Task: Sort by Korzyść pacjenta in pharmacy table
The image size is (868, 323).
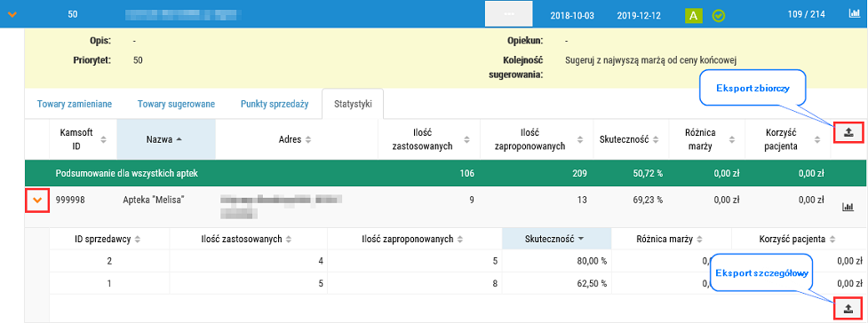Action: click(788, 139)
